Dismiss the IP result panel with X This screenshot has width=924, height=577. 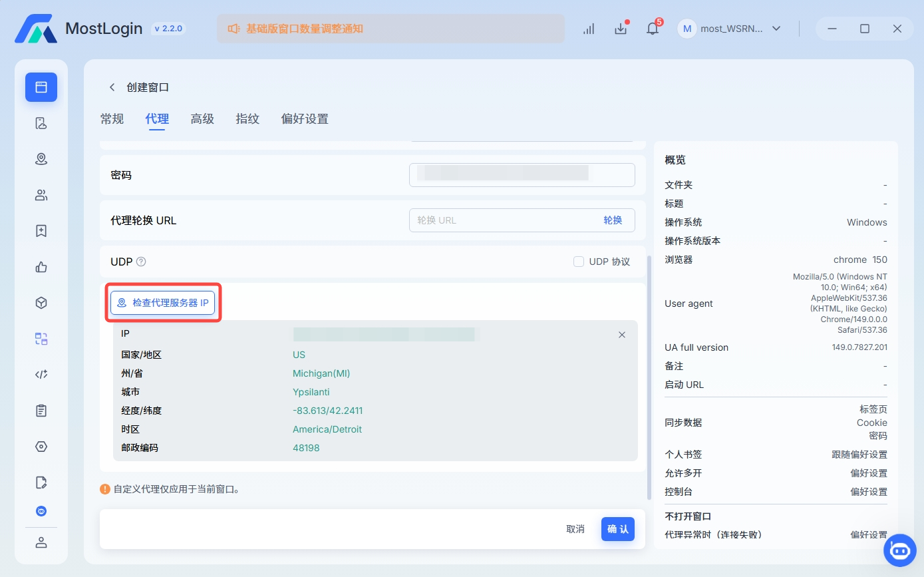point(622,335)
